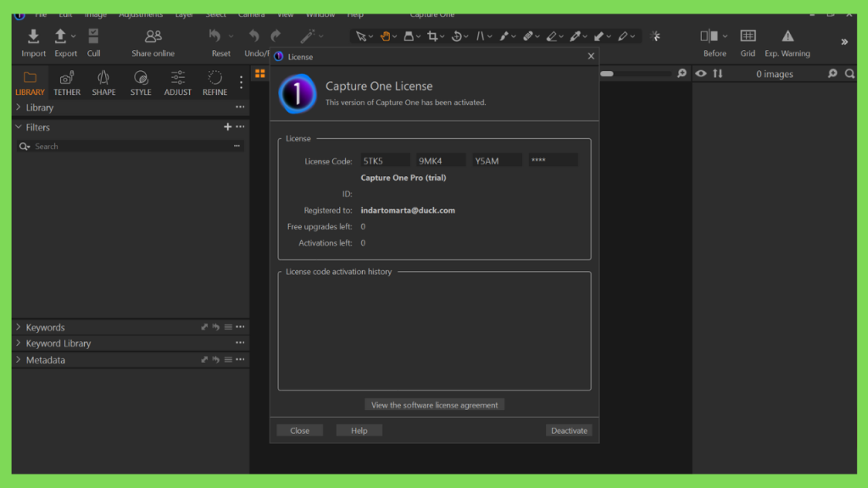Open the Keywords panel list icon
The image size is (868, 488).
click(x=228, y=327)
